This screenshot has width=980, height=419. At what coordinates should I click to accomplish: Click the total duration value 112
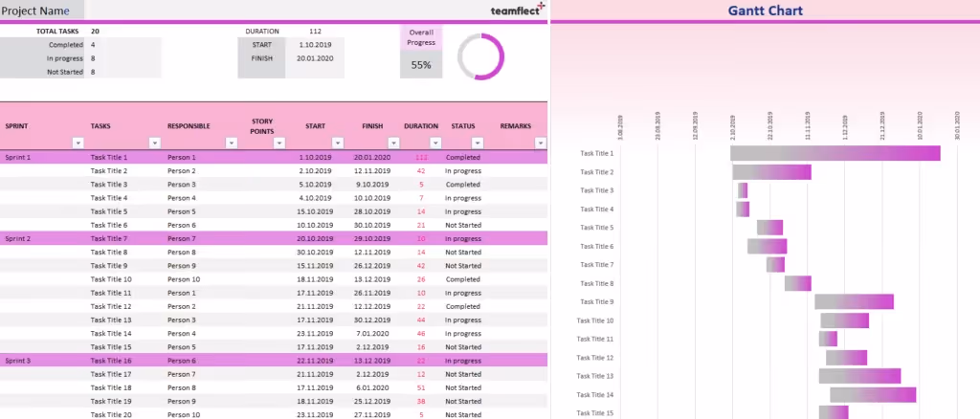[x=315, y=32]
